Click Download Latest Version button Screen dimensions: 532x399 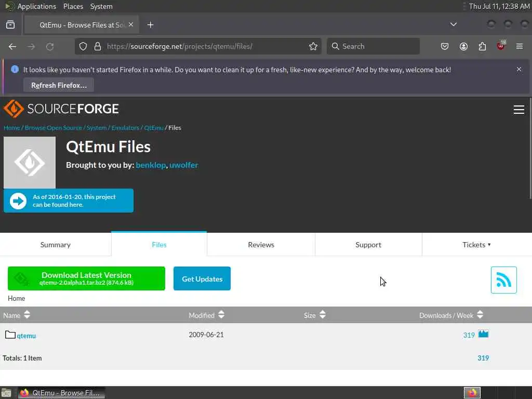pos(86,278)
